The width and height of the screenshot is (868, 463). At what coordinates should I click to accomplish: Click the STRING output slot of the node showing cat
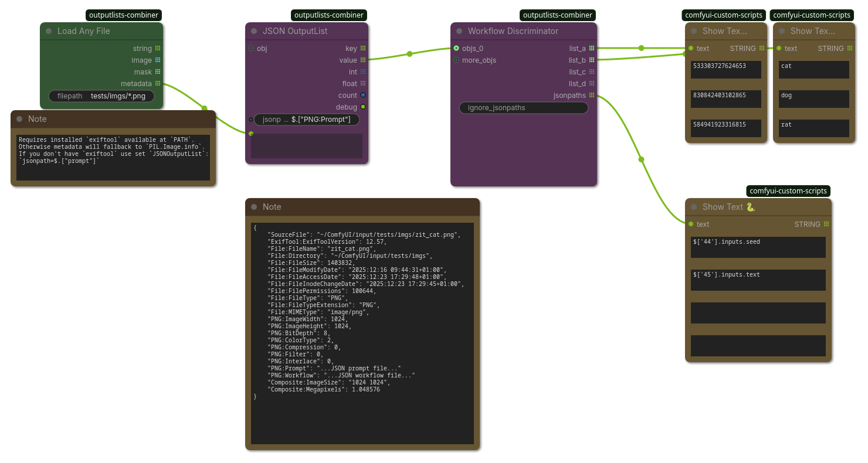[x=850, y=49]
